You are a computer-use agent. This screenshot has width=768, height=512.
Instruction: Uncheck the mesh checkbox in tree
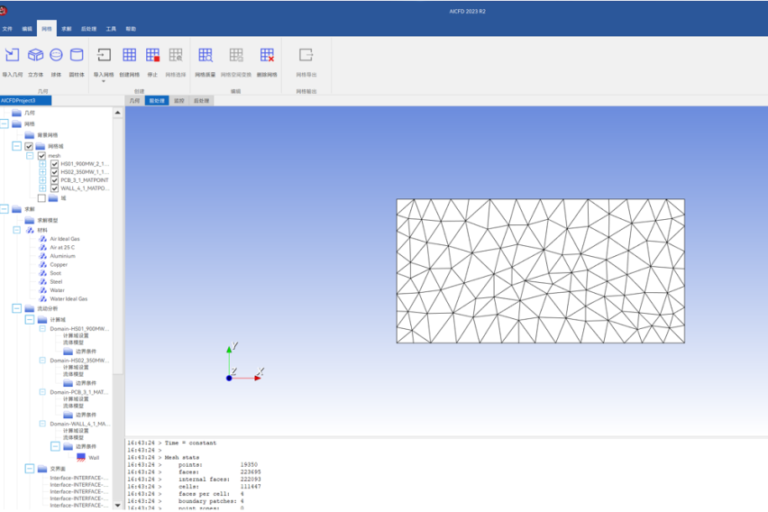[42, 156]
